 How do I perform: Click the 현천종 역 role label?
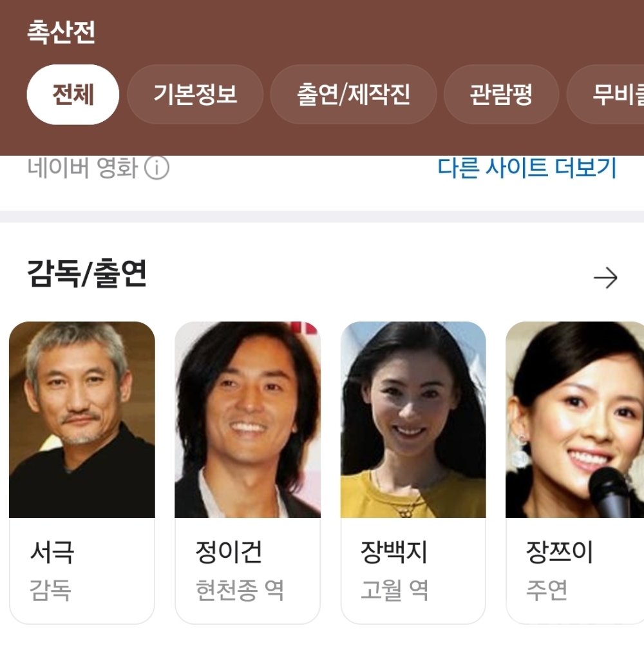[x=240, y=590]
